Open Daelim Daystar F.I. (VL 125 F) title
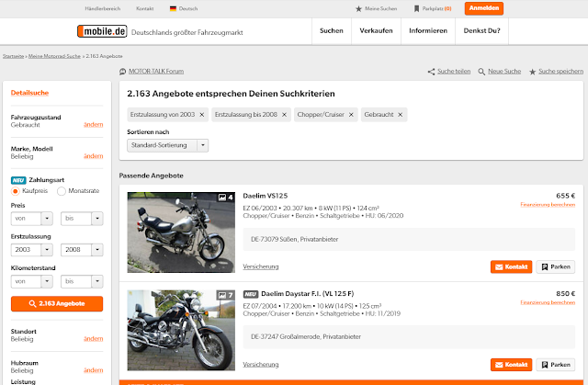Screen dimensions: 588x385 [308, 293]
